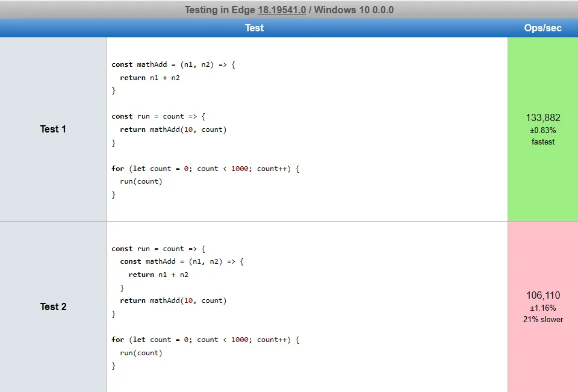The width and height of the screenshot is (578, 392).
Task: Click the 'Test' column header
Action: (x=254, y=28)
